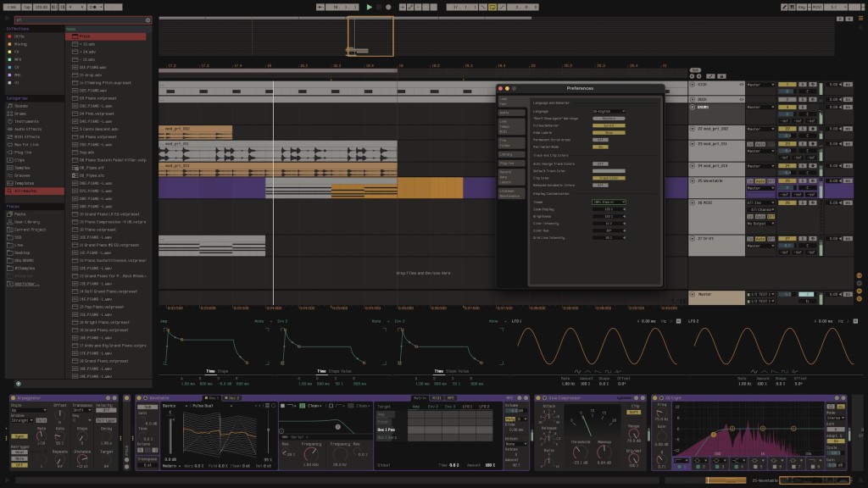
Task: Click the Tap tempo button
Action: click(x=28, y=7)
